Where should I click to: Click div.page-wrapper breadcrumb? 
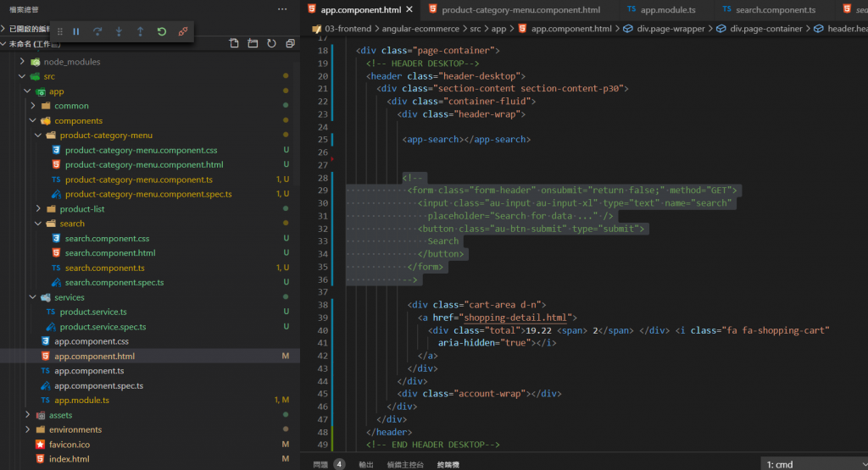[670, 29]
